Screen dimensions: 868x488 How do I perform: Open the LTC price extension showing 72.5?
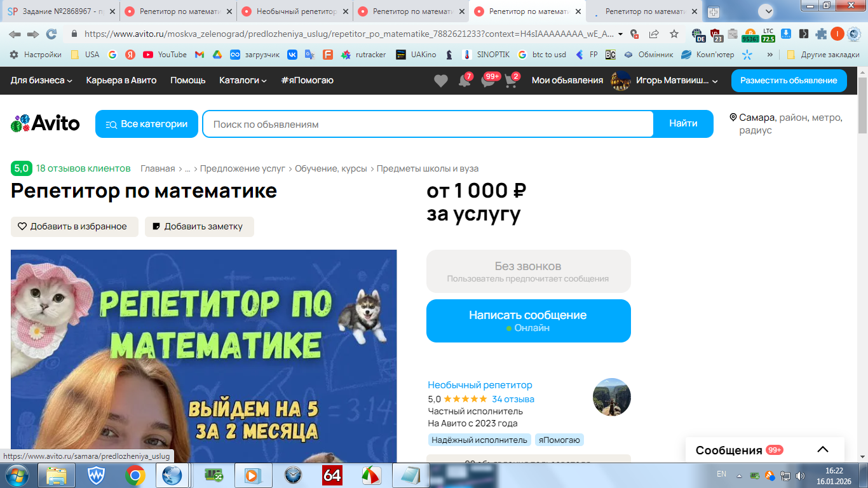point(768,35)
